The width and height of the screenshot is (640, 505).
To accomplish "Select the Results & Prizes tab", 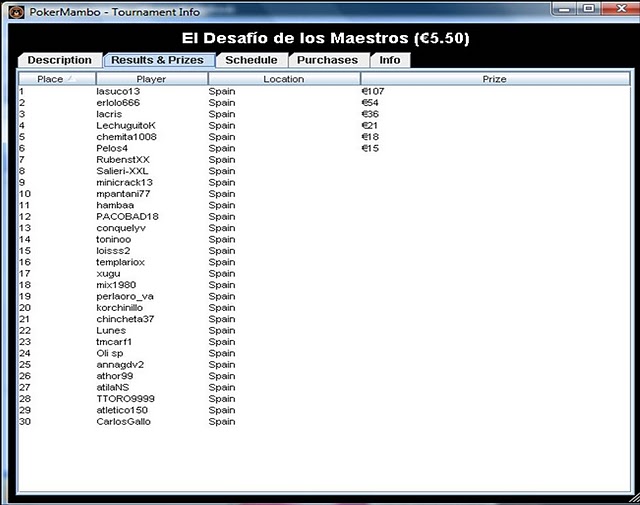I will point(159,60).
